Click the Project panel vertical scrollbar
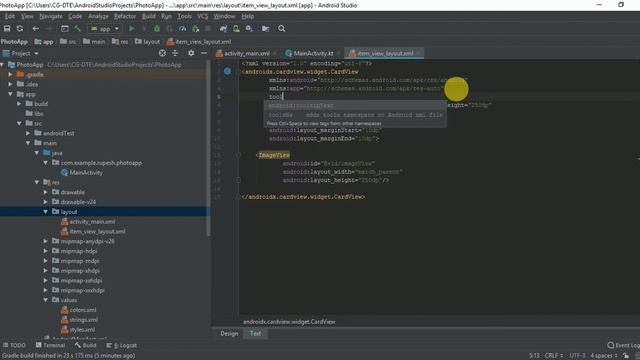Image resolution: width=640 pixels, height=360 pixels. coord(209,147)
